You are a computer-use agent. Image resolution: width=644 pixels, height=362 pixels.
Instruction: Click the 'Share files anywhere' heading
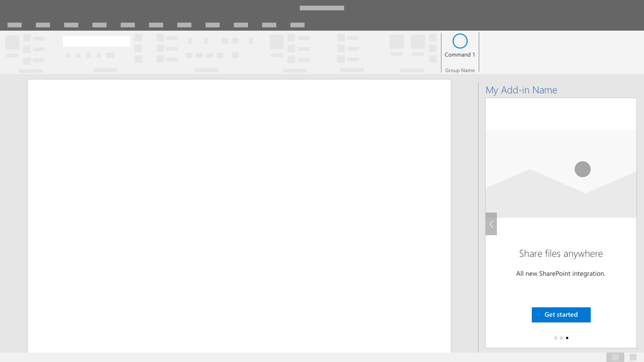[x=561, y=254]
